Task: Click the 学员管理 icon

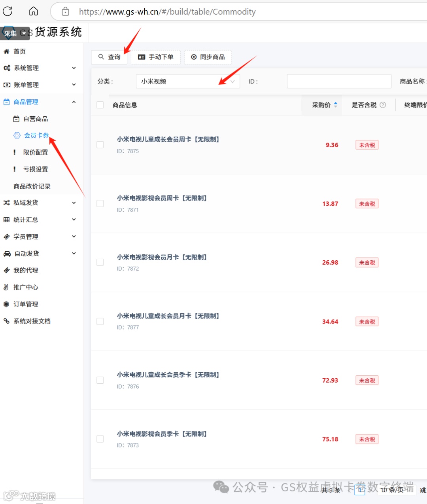Action: click(x=6, y=237)
